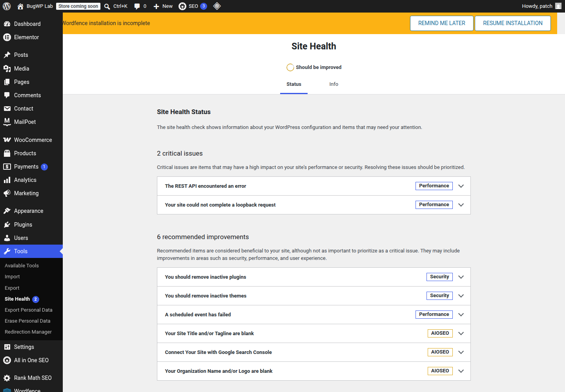Open Erase Personal Data submenu item
Viewport: 565px width, 392px height.
click(x=27, y=321)
